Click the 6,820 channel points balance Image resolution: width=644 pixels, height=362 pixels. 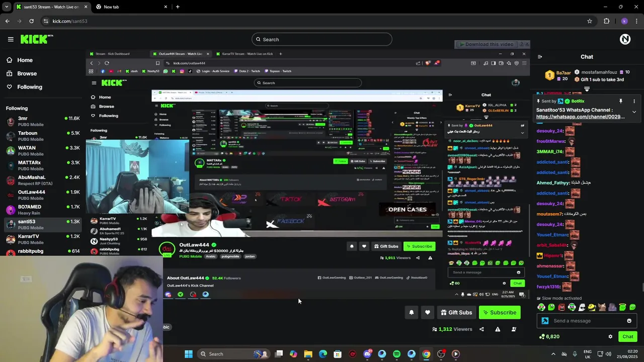click(x=549, y=336)
